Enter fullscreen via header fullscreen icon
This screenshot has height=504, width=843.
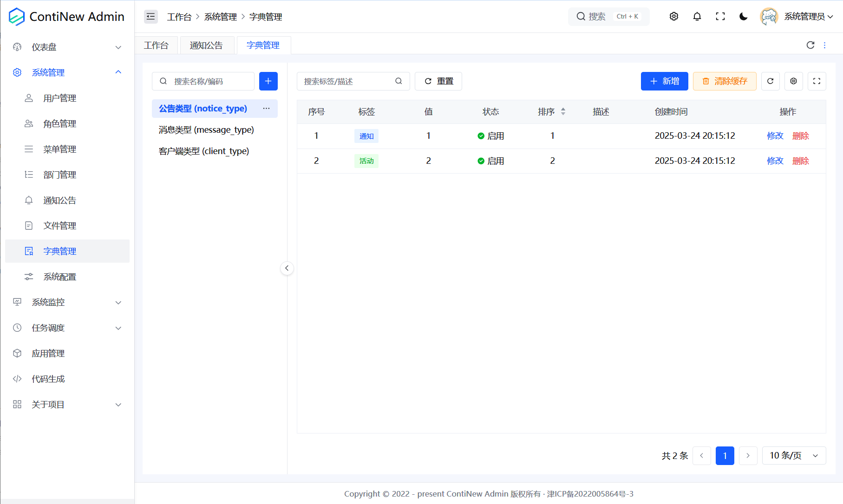[x=720, y=17]
